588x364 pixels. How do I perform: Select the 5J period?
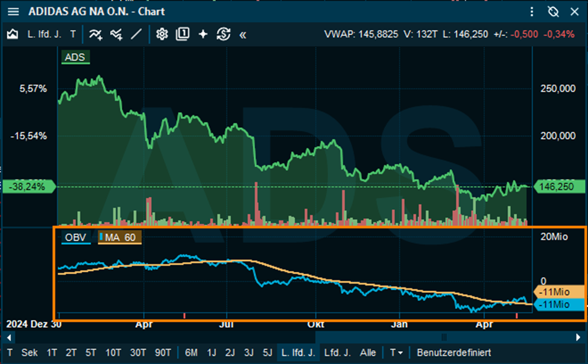tap(267, 353)
